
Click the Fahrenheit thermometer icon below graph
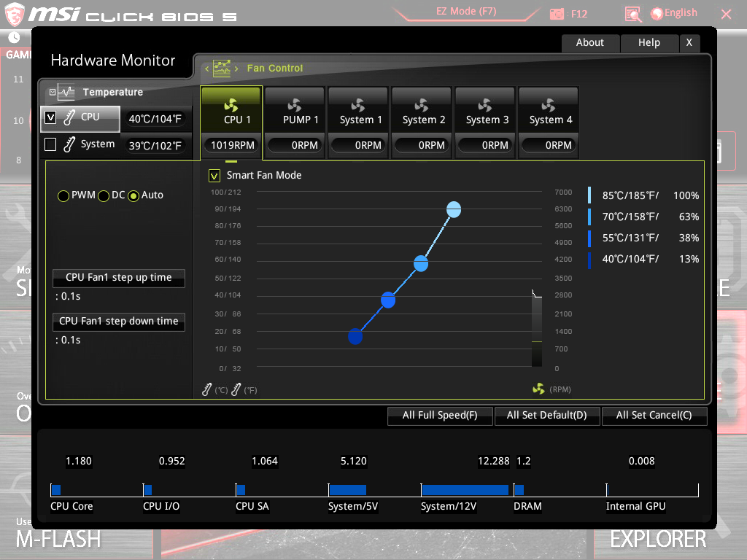[236, 389]
